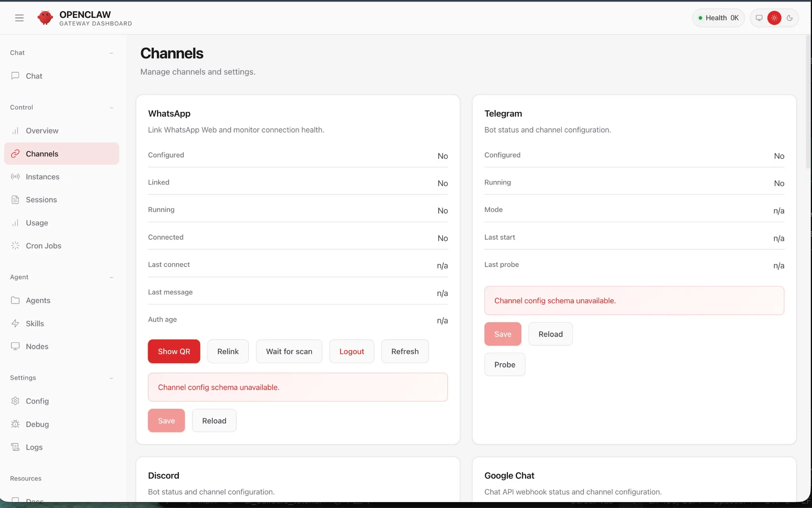
Task: Click the Debug bug icon
Action: 15,424
